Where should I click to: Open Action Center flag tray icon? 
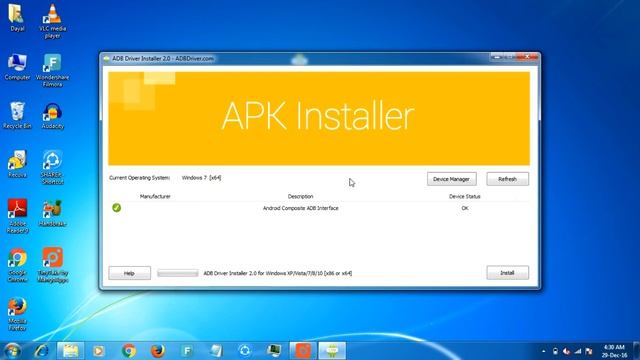tap(589, 351)
